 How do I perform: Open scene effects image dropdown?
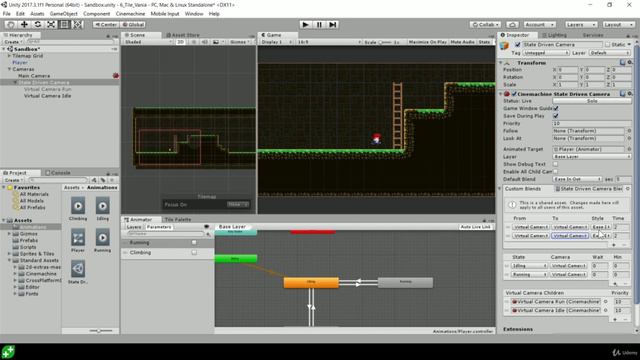pyautogui.click(x=218, y=42)
